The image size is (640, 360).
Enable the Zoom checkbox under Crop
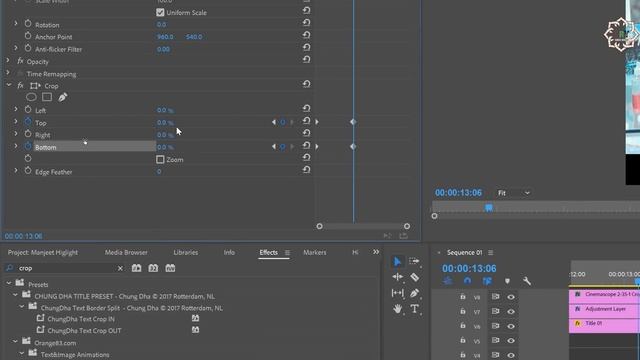tap(160, 160)
